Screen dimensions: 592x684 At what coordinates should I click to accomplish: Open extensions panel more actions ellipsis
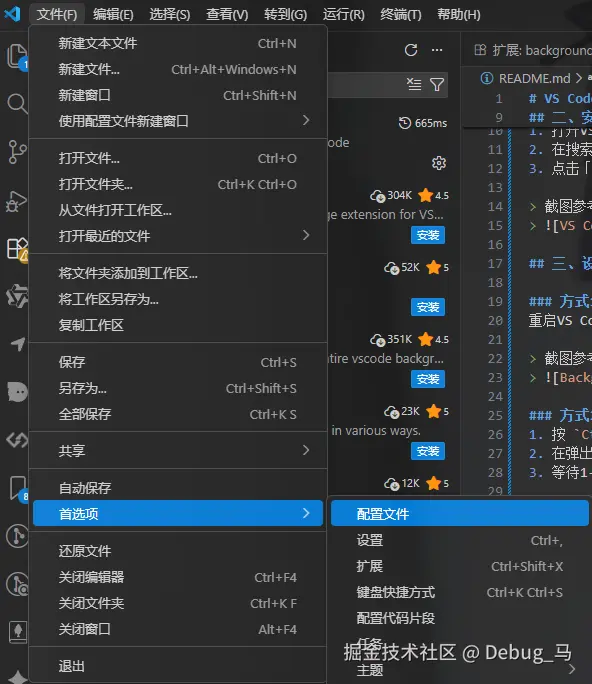tap(437, 50)
